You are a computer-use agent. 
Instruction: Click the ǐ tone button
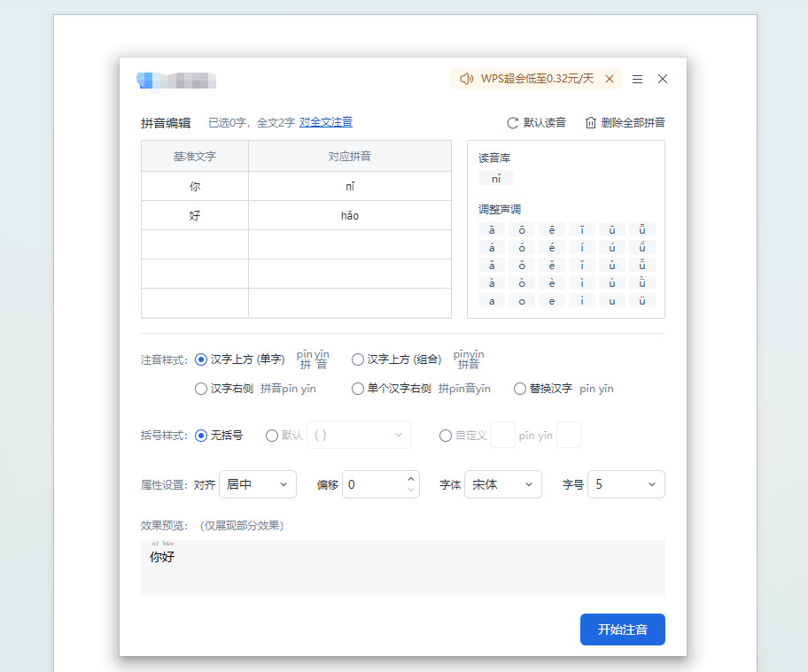(x=582, y=266)
